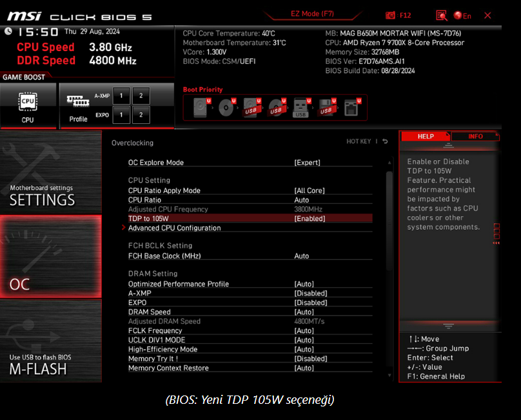Open Memory Context Restore options
This screenshot has height=420, width=521.
(250, 368)
